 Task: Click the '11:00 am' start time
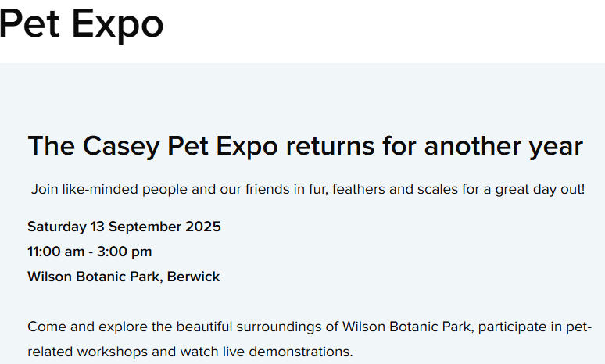pos(54,252)
